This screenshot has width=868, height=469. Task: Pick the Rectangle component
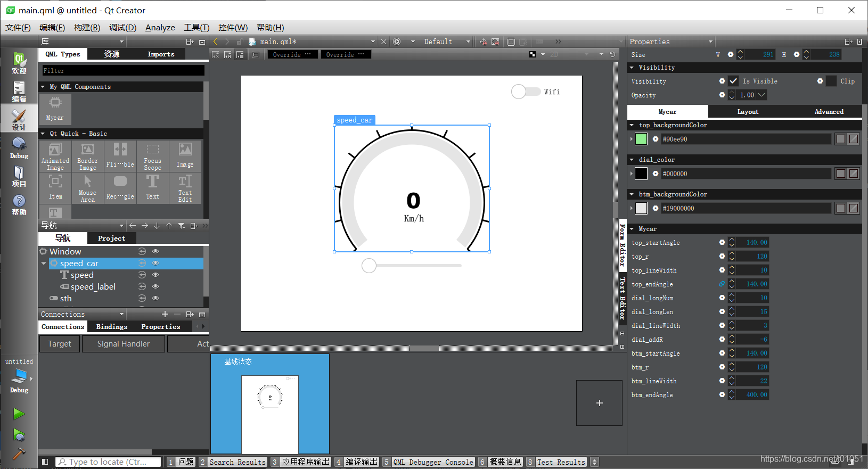(120, 188)
